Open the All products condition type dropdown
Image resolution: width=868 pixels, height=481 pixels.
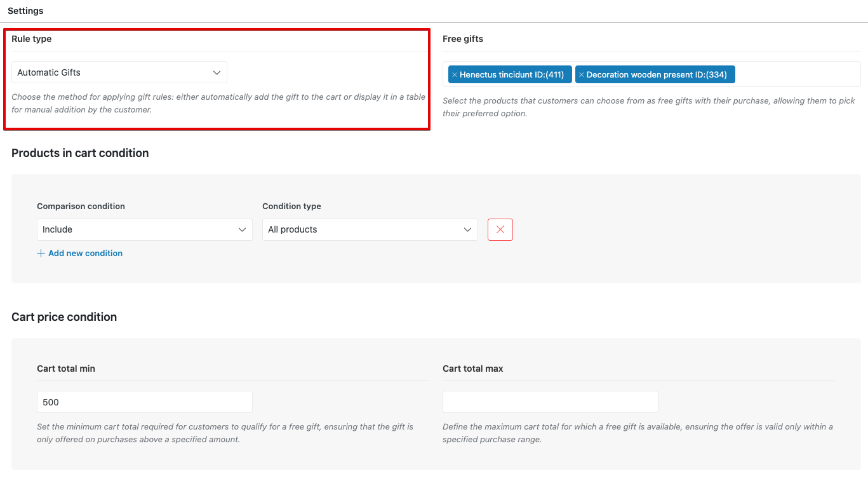(x=370, y=229)
